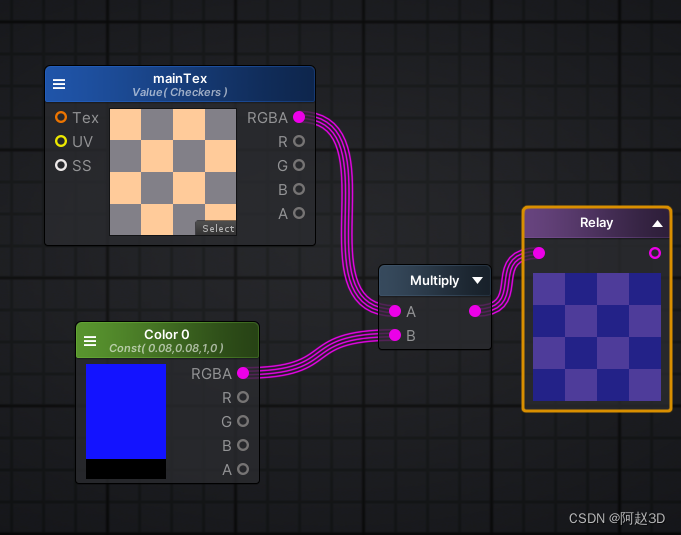Open the Color 0 node hamburger menu
The width and height of the screenshot is (681, 535).
[x=90, y=341]
